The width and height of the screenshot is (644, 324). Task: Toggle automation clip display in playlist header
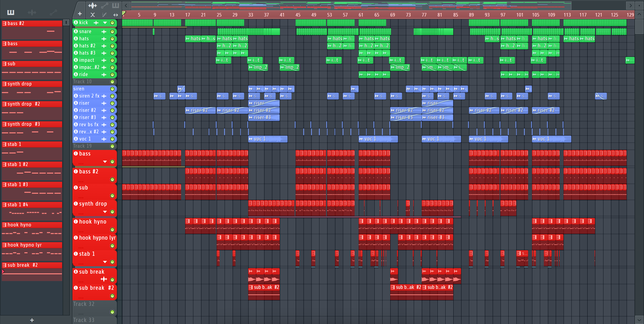104,5
